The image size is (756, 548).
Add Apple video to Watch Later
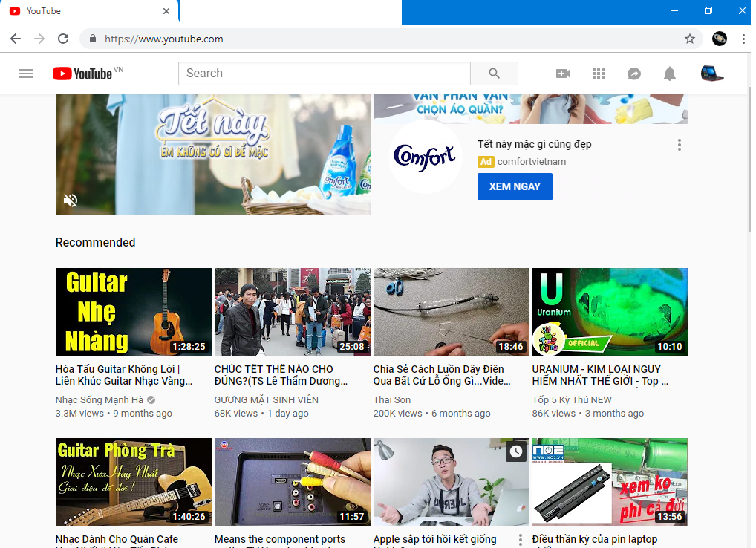516,451
